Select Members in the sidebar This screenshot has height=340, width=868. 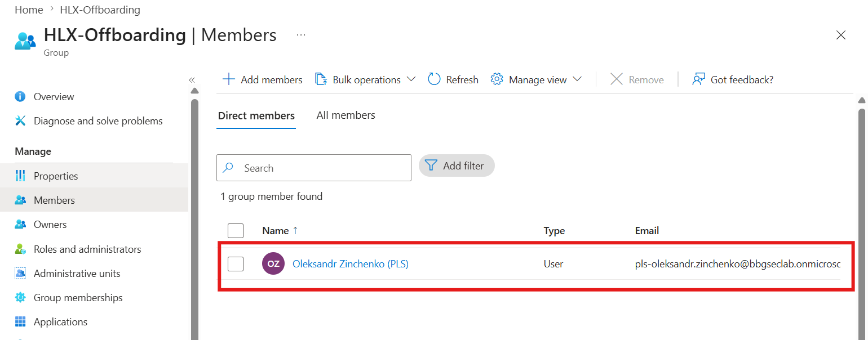point(54,200)
